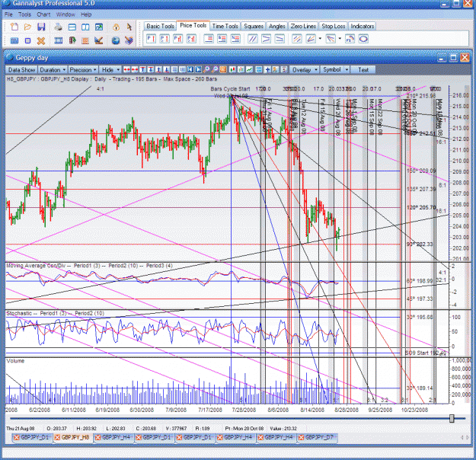Select the ellipse tool icon
Image resolution: width=476 pixels, height=460 pixels.
click(363, 39)
